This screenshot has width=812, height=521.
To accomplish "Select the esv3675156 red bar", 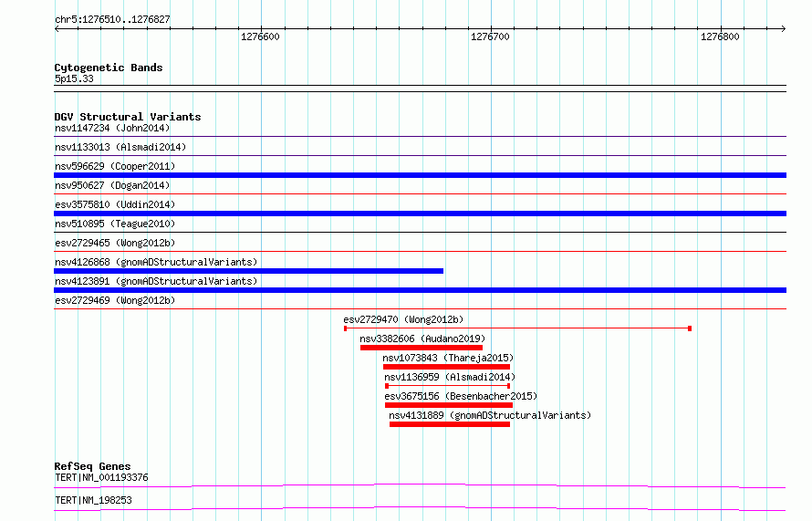I will click(449, 405).
